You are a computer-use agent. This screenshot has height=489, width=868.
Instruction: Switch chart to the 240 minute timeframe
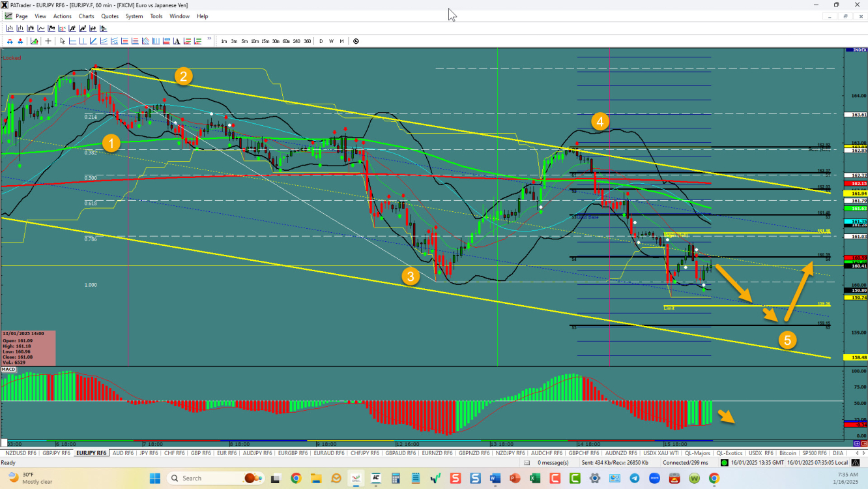tap(297, 41)
